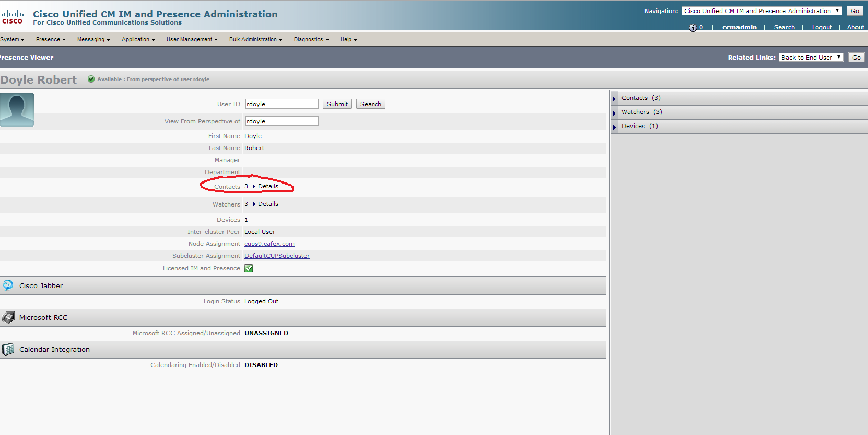Viewport: 868px width, 435px height.
Task: Click the Submit button
Action: click(x=337, y=104)
